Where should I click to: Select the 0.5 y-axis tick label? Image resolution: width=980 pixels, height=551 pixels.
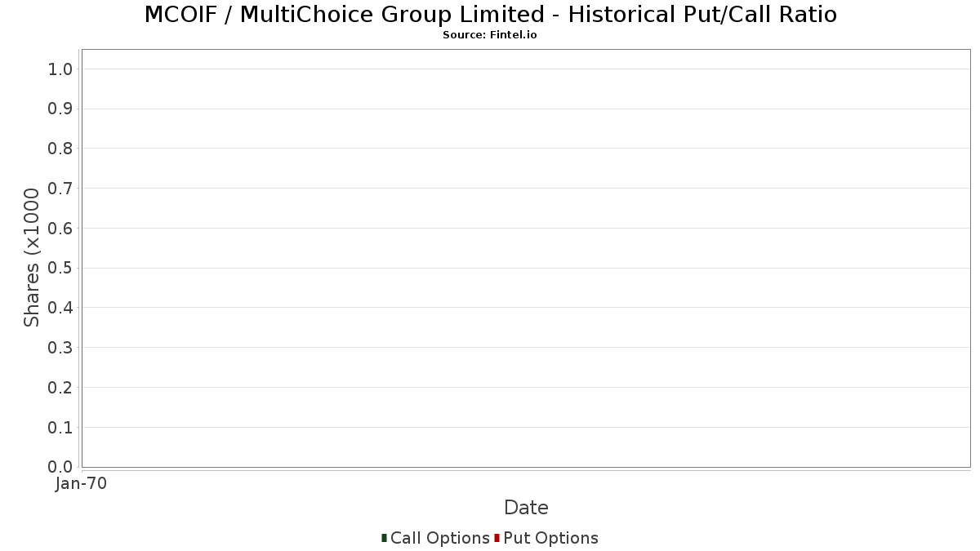tap(61, 269)
